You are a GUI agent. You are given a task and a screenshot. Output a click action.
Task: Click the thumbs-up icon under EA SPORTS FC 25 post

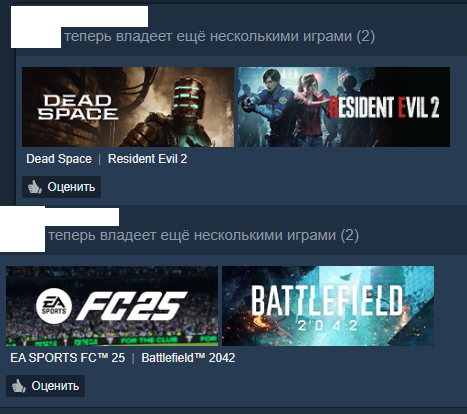(19, 386)
